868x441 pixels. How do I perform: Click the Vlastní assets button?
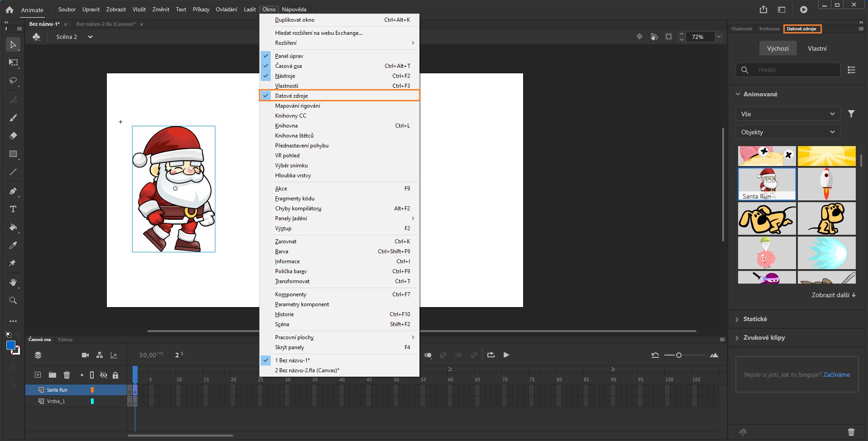tap(817, 48)
